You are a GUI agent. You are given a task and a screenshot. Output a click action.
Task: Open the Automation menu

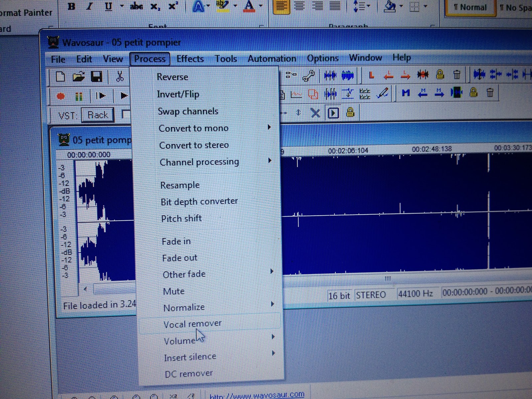pyautogui.click(x=272, y=59)
